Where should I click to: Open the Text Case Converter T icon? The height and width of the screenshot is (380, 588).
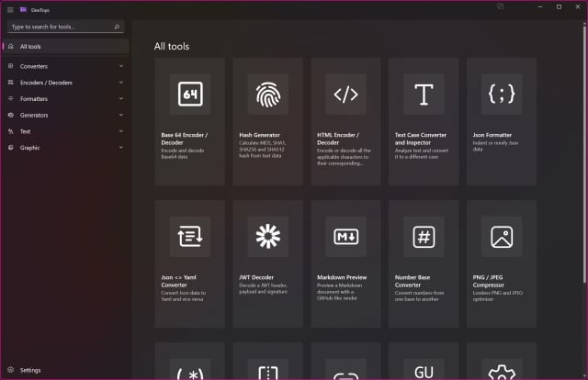coord(424,94)
